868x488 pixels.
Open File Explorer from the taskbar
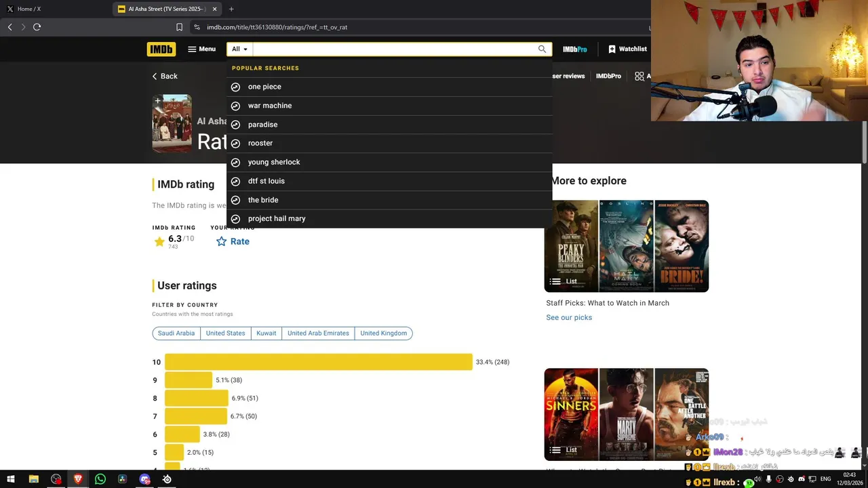point(33,479)
